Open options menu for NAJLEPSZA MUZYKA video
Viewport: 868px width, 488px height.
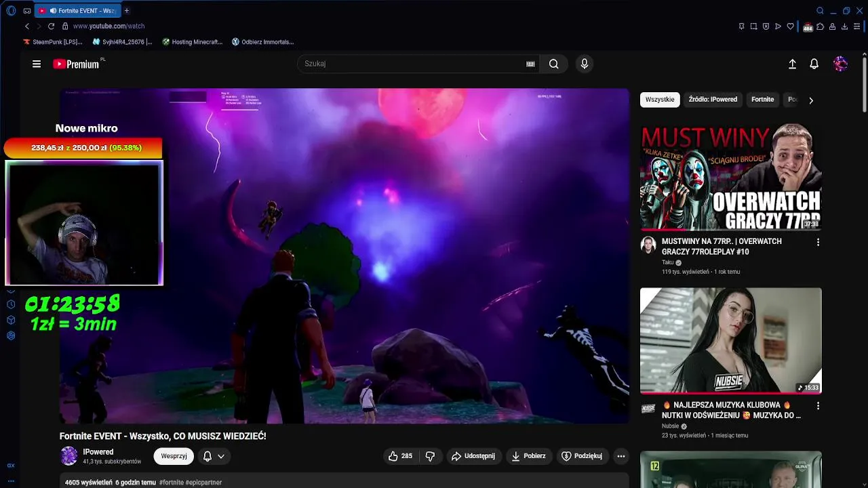tap(818, 406)
